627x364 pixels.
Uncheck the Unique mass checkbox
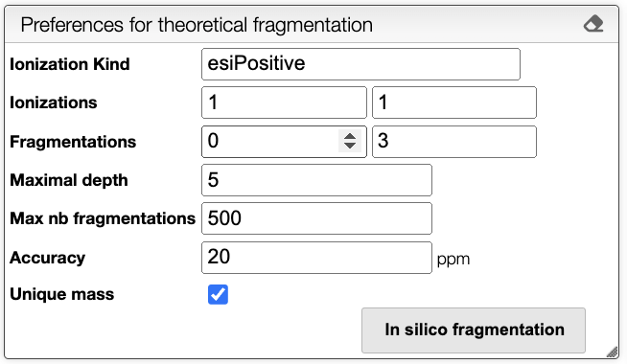218,294
